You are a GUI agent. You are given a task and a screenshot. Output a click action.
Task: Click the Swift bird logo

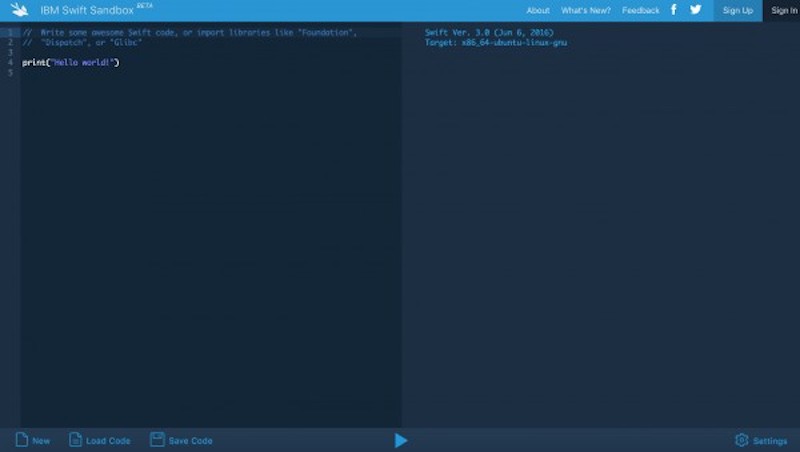(x=19, y=10)
